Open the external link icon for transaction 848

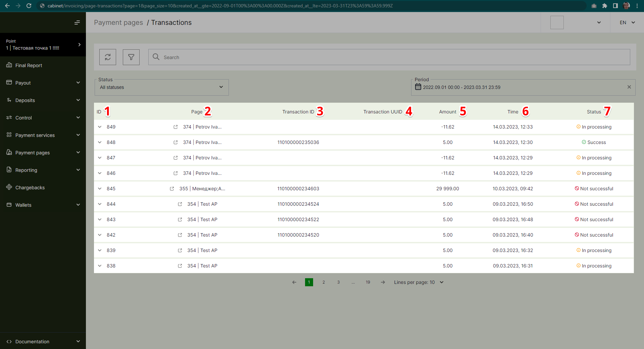[176, 142]
